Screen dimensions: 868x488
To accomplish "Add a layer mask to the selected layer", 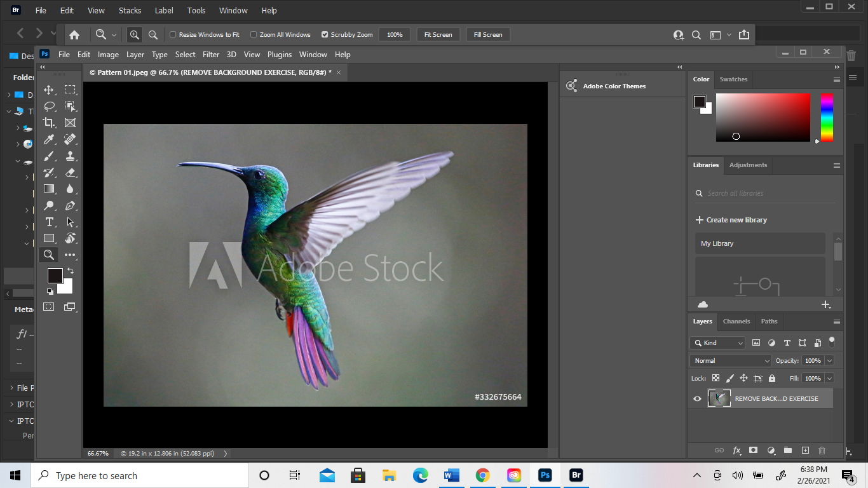I will pyautogui.click(x=754, y=451).
